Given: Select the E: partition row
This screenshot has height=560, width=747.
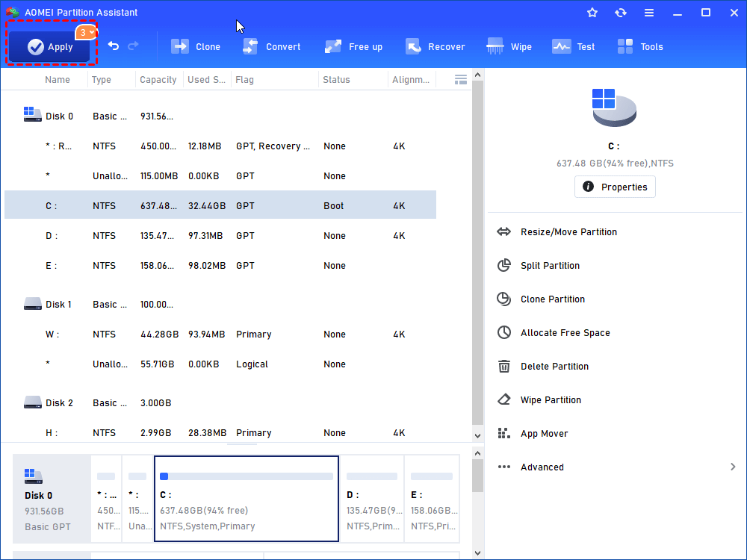Looking at the screenshot, I should coord(220,265).
